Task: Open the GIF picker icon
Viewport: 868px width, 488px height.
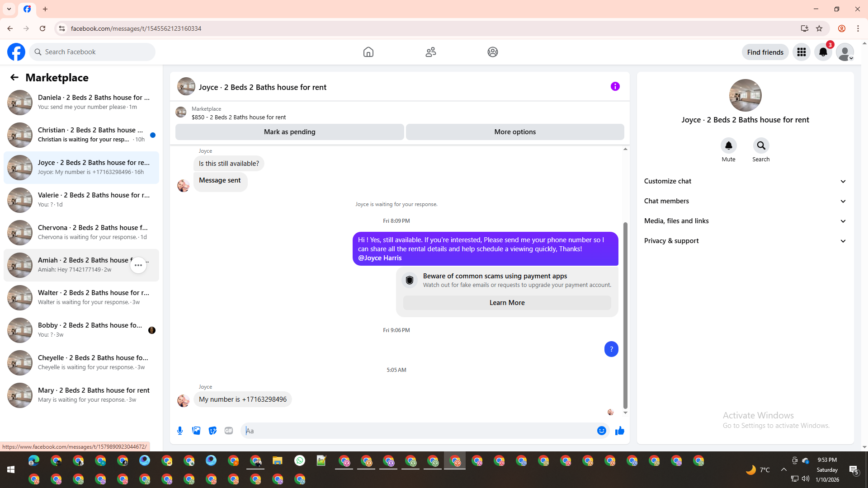Action: click(x=229, y=431)
